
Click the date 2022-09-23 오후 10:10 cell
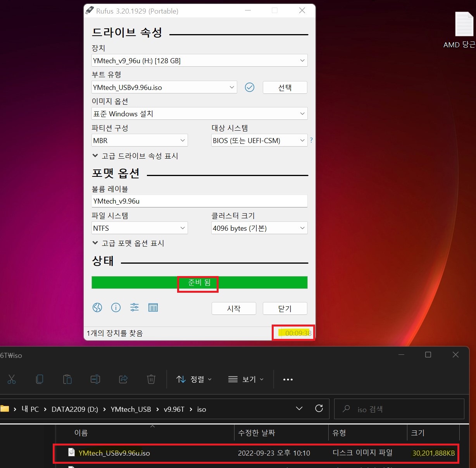coord(274,453)
